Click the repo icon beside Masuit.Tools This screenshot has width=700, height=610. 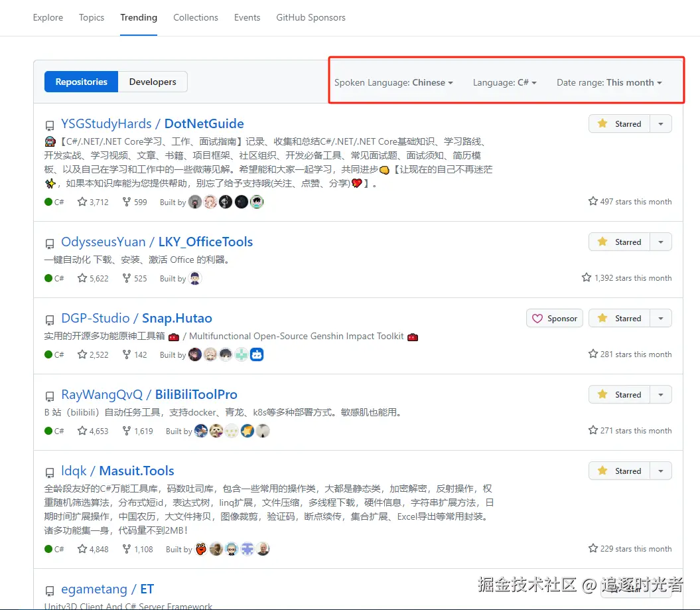(x=50, y=473)
